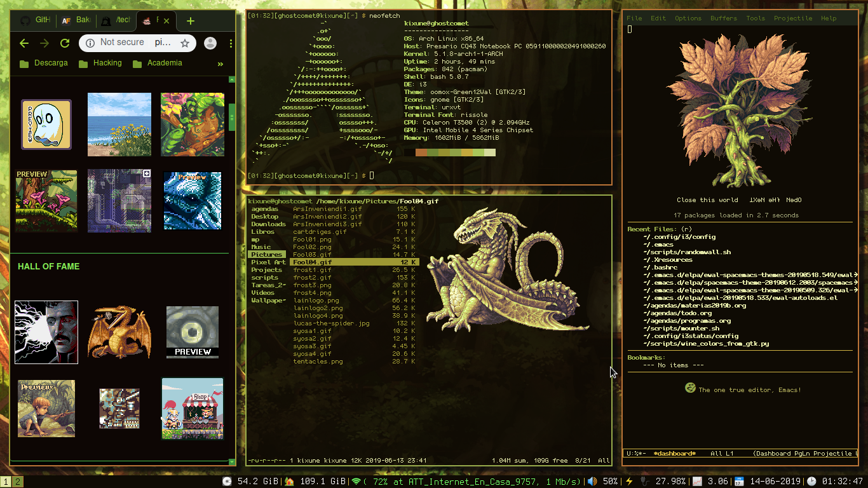
Task: View the Not secure site info icon
Action: (x=90, y=43)
